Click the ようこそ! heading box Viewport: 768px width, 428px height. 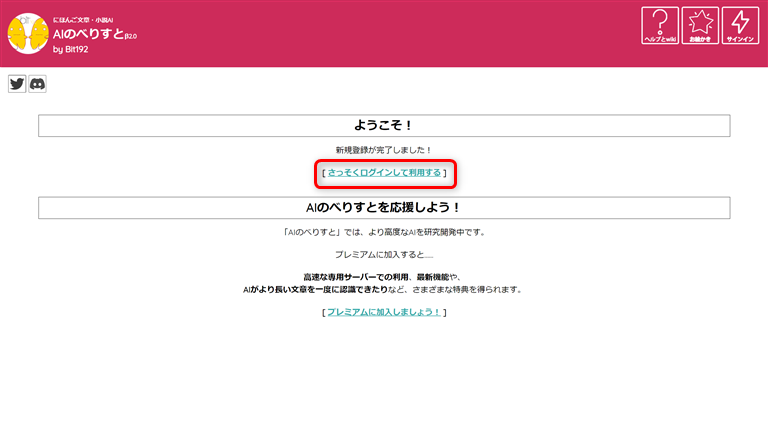click(x=384, y=125)
